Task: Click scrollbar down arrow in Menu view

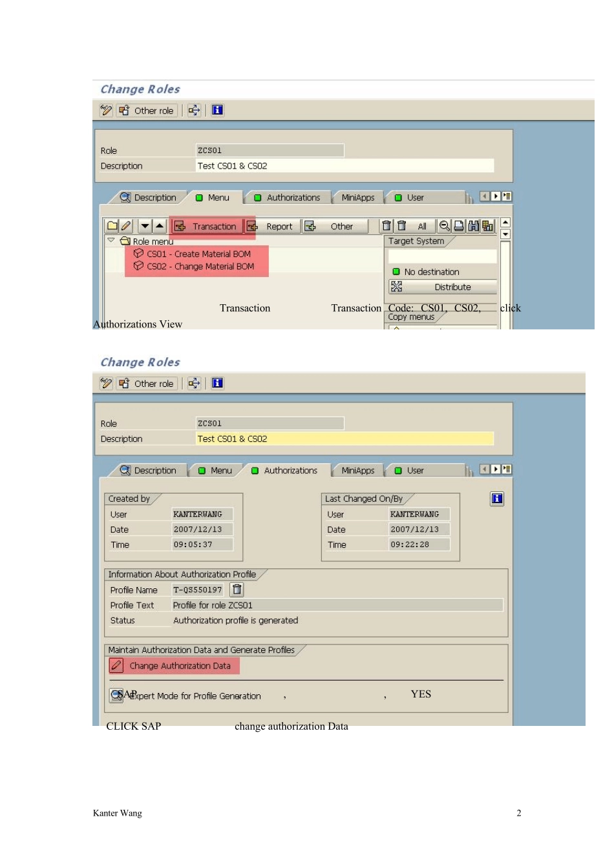Action: [505, 234]
